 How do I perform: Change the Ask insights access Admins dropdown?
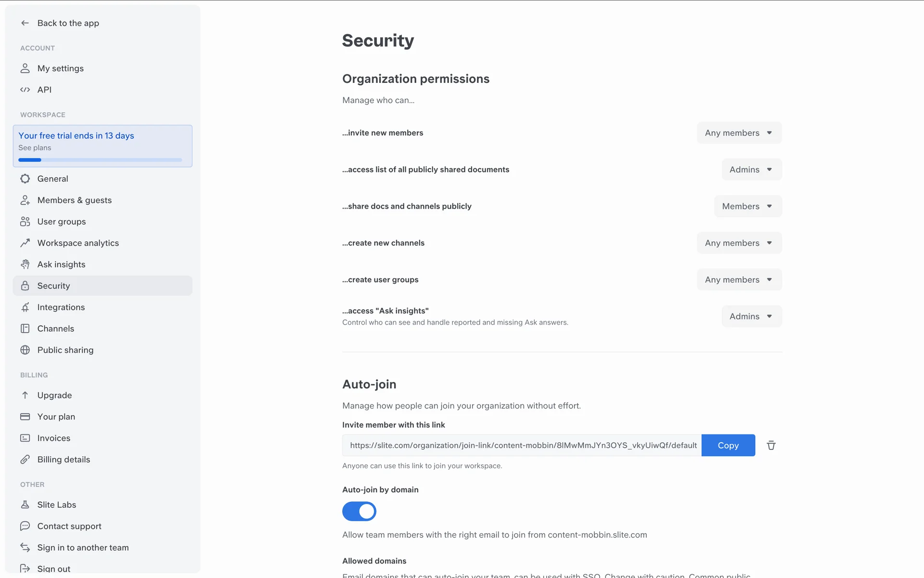[x=751, y=316]
